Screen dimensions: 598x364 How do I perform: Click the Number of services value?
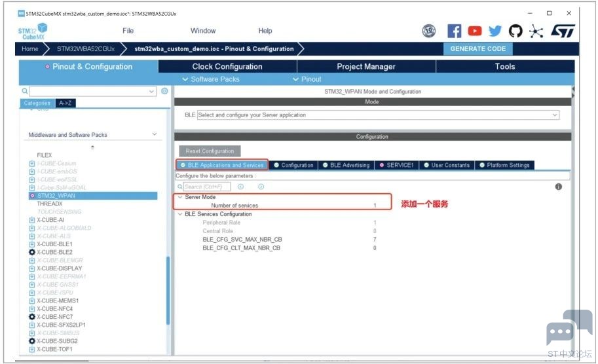[375, 206]
